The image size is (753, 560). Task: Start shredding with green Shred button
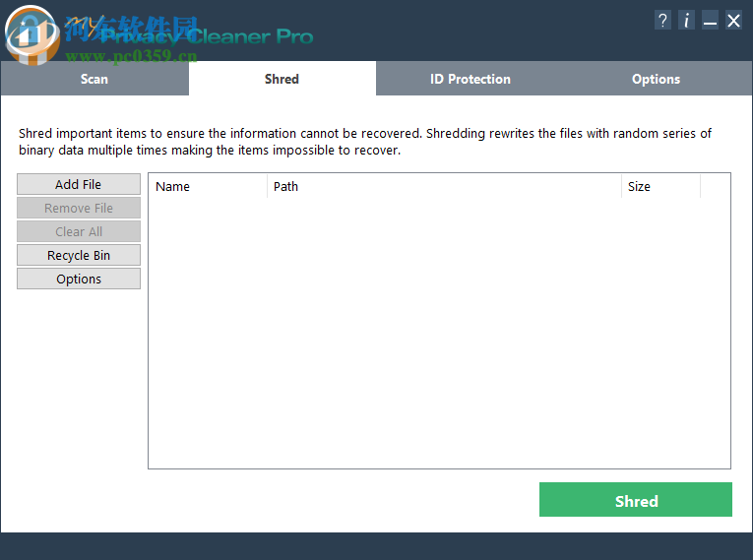pyautogui.click(x=636, y=500)
